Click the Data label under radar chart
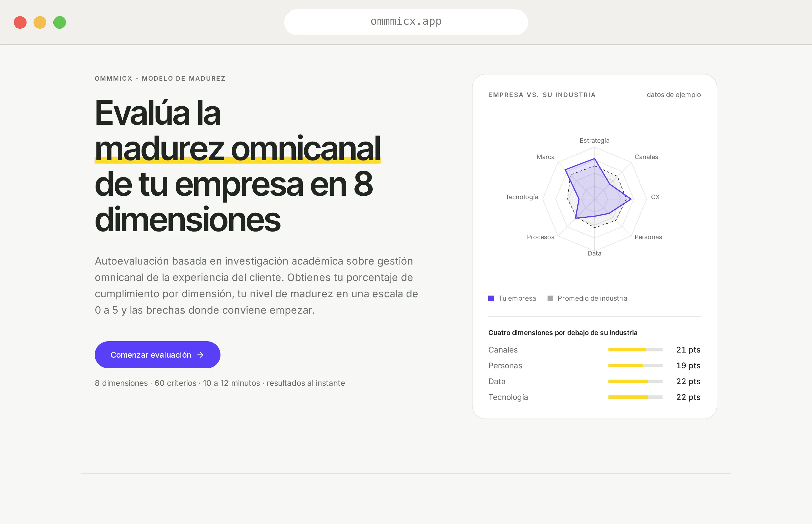812x524 pixels. 594,253
